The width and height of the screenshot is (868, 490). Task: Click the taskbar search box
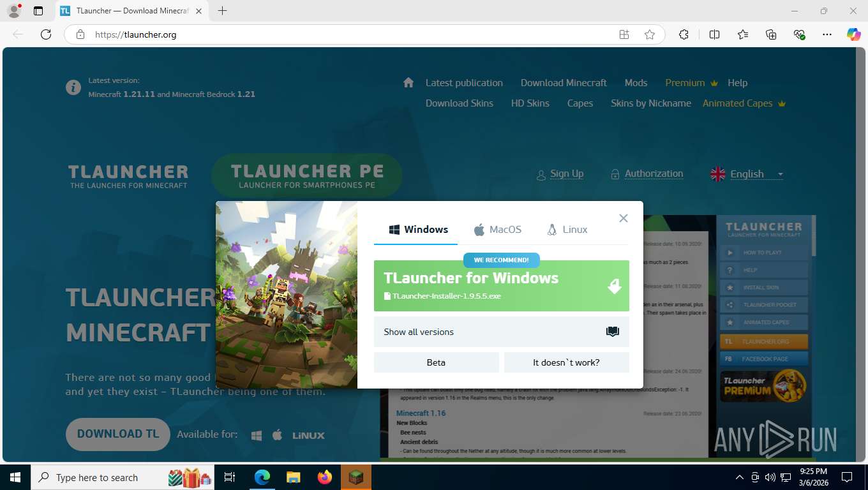[123, 477]
